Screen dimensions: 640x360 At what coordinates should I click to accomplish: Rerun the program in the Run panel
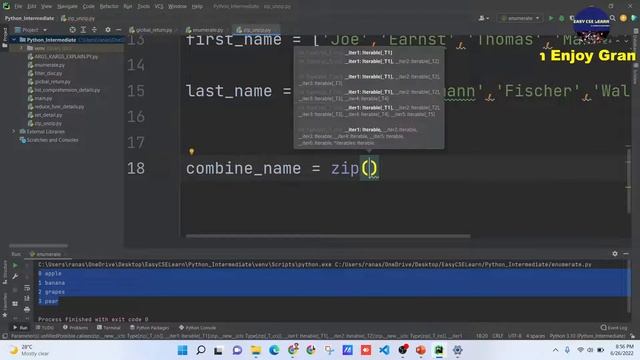pos(15,265)
